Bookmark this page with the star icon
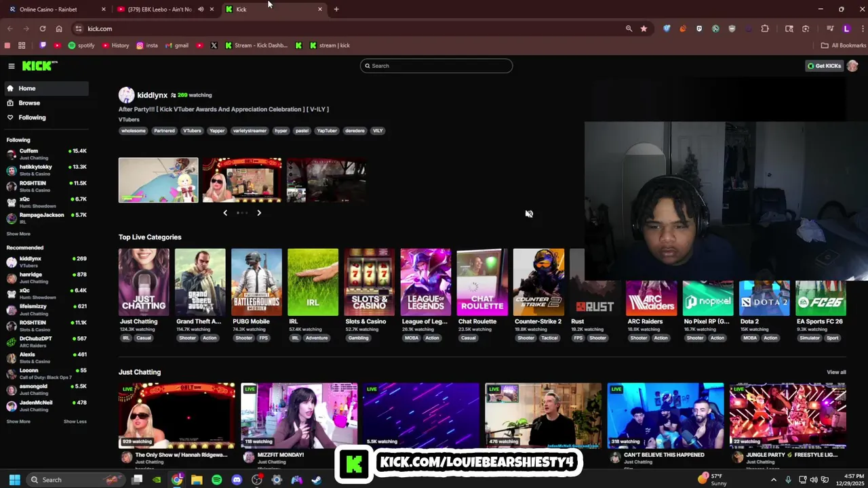This screenshot has width=868, height=488. coord(644,28)
